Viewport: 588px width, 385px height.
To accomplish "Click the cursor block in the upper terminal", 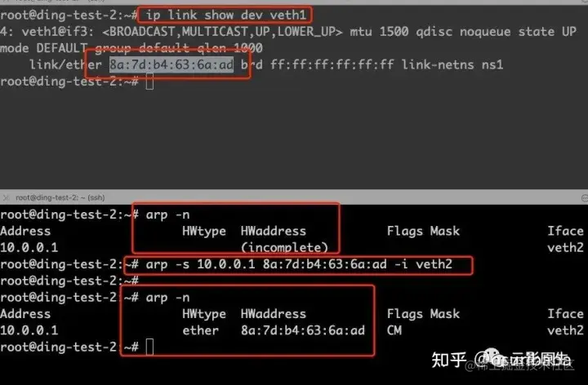I will point(149,82).
